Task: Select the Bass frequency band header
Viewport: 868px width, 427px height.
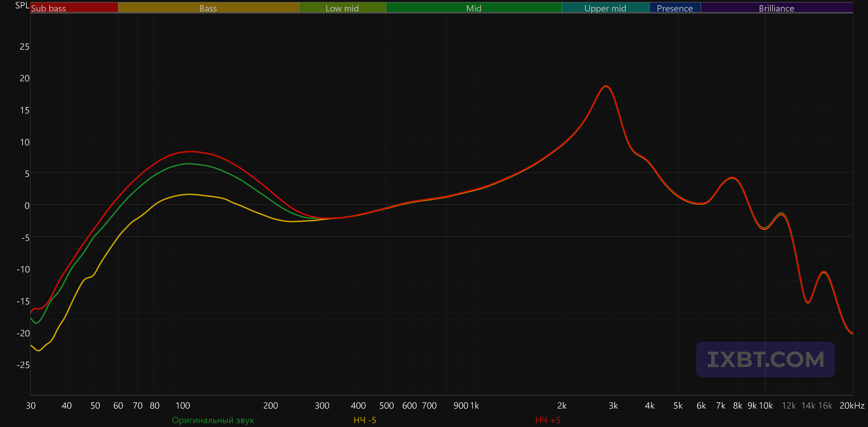Action: pos(208,8)
